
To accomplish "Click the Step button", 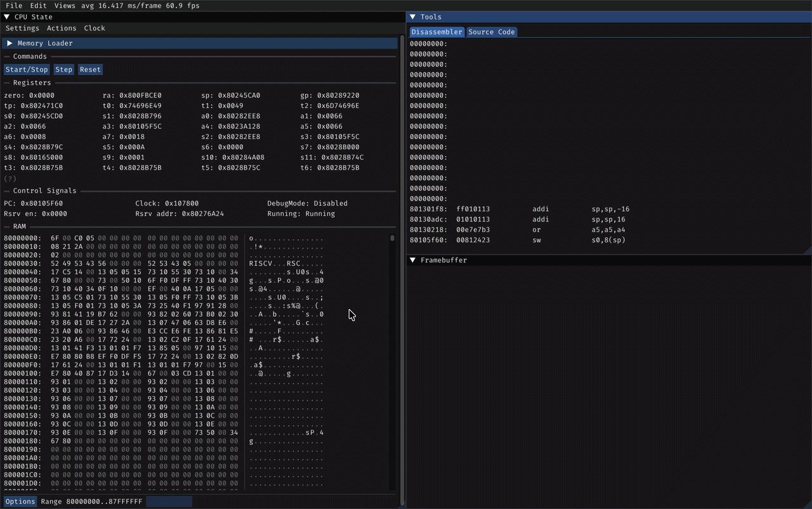I will [63, 70].
